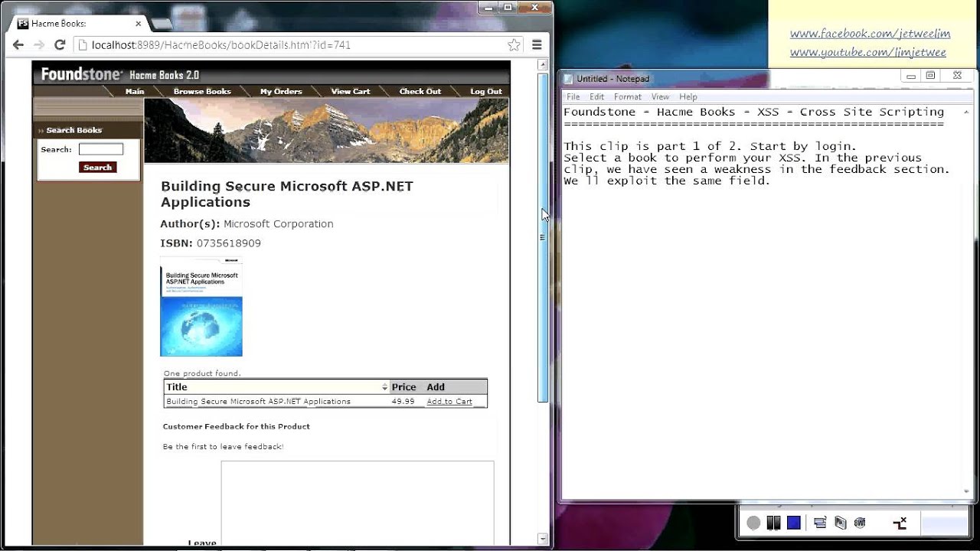This screenshot has width=980, height=551.
Task: Open the youtube.com/limjetwee link
Action: pyautogui.click(x=867, y=52)
